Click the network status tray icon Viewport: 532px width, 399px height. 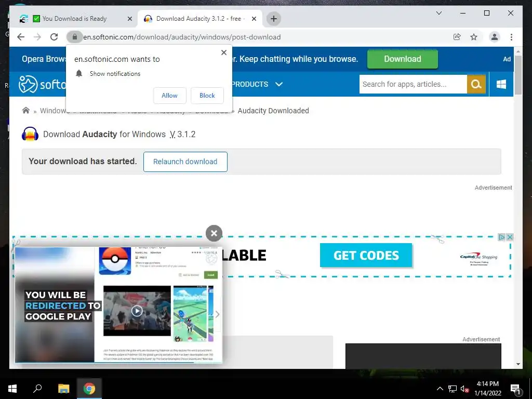coord(453,389)
